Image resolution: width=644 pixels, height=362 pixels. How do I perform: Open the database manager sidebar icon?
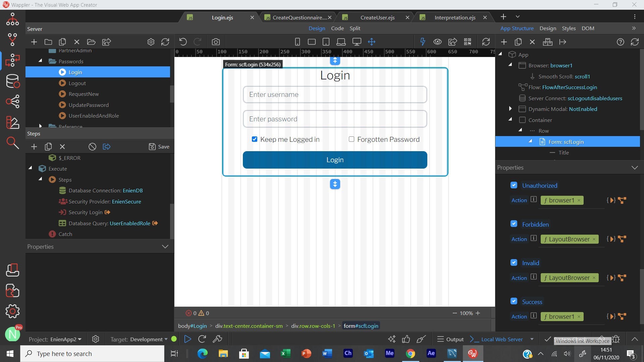tap(12, 81)
